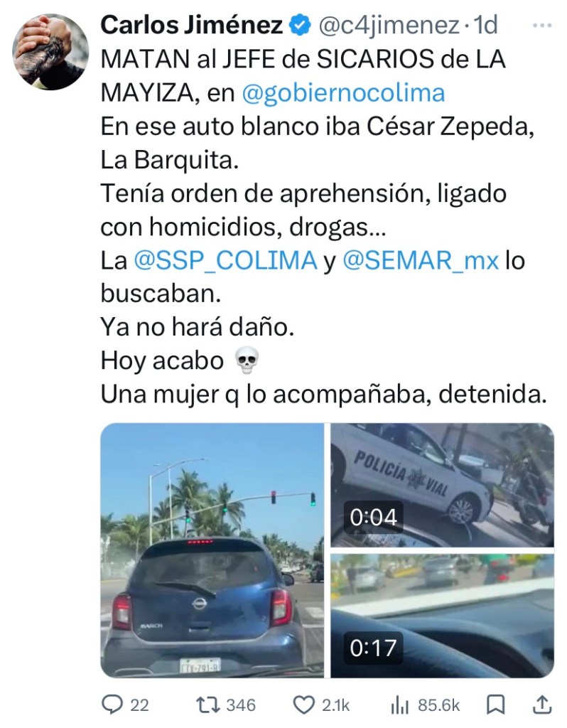The image size is (567, 728).
Task: Click the 0:04 duration badge
Action: tap(374, 518)
